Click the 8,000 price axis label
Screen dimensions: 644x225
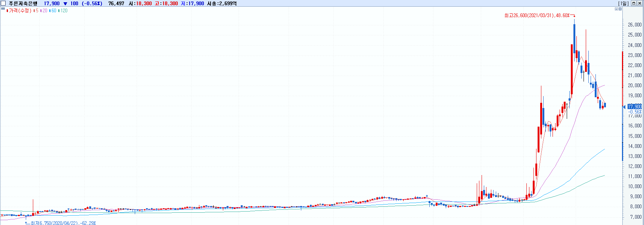636,206
